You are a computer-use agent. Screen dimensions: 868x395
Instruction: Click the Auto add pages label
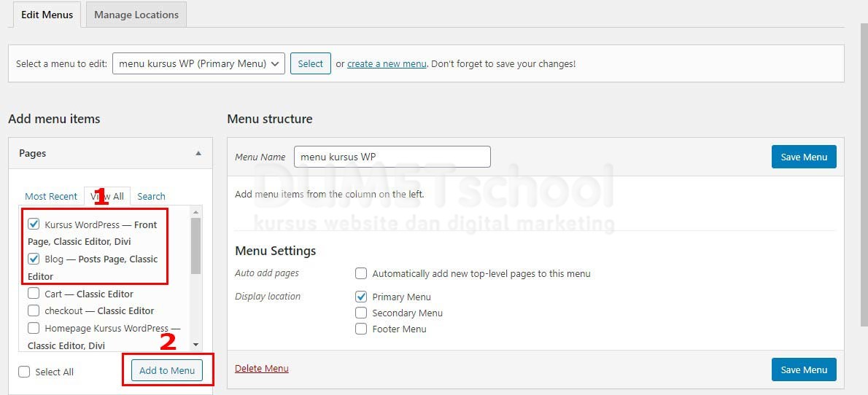267,273
